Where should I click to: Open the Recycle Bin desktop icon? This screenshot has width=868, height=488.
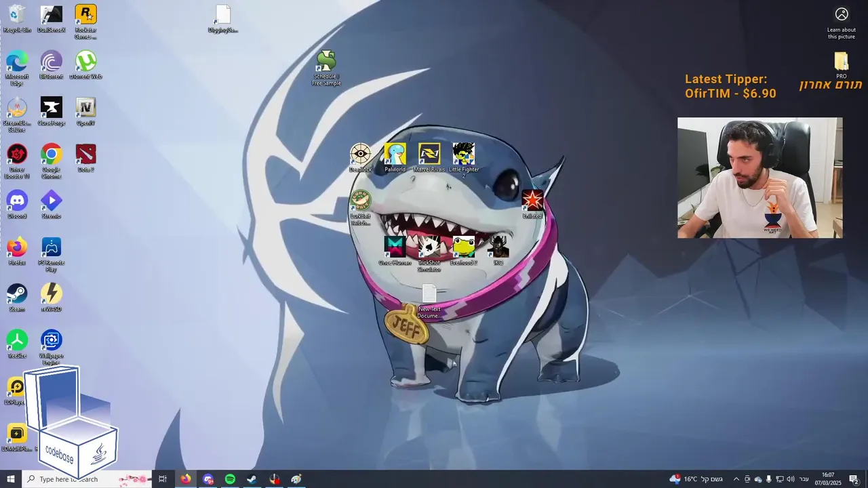click(17, 19)
